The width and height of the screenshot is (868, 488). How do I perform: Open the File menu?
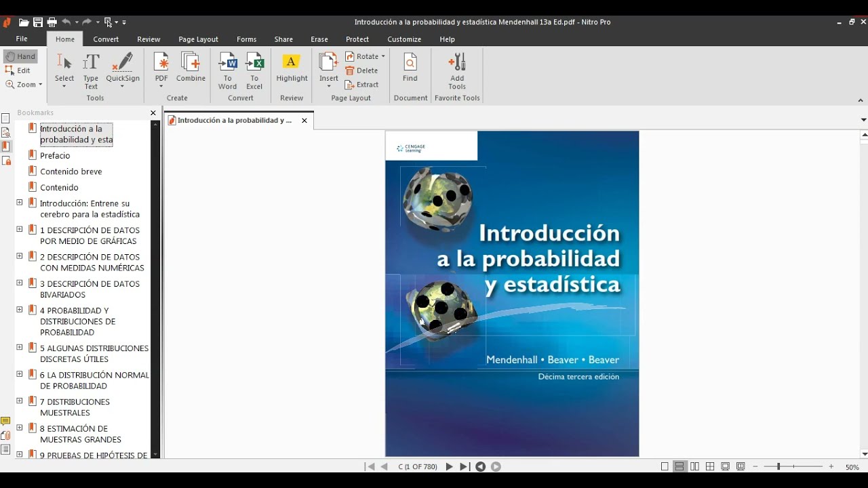22,39
